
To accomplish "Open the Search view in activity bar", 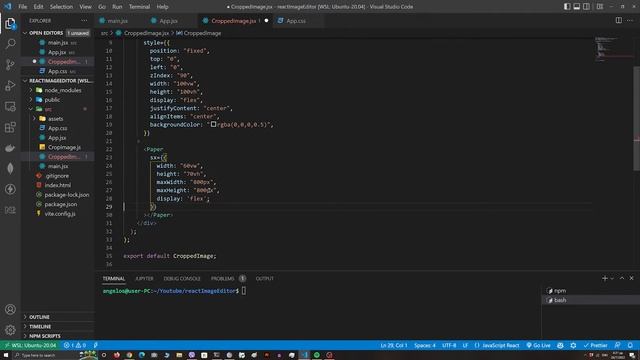I will pyautogui.click(x=10, y=44).
